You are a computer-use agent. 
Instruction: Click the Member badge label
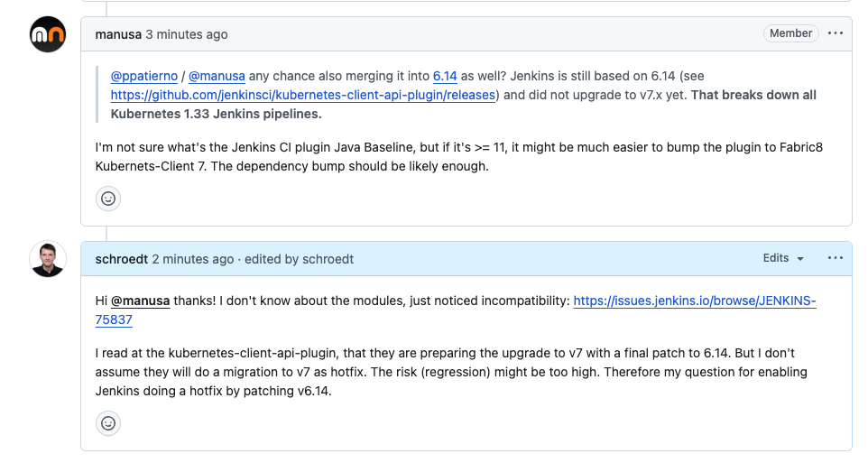790,33
